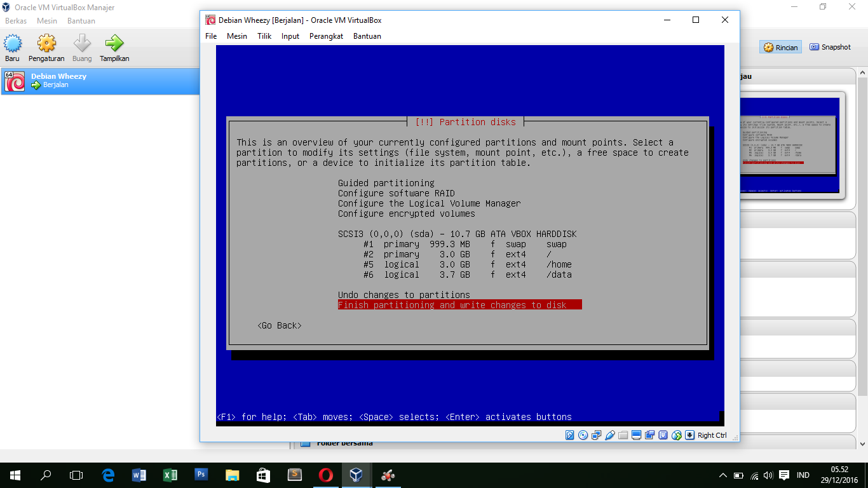Open the Bantuan menu in VirtualBox Manager
The height and width of the screenshot is (488, 868).
[81, 21]
